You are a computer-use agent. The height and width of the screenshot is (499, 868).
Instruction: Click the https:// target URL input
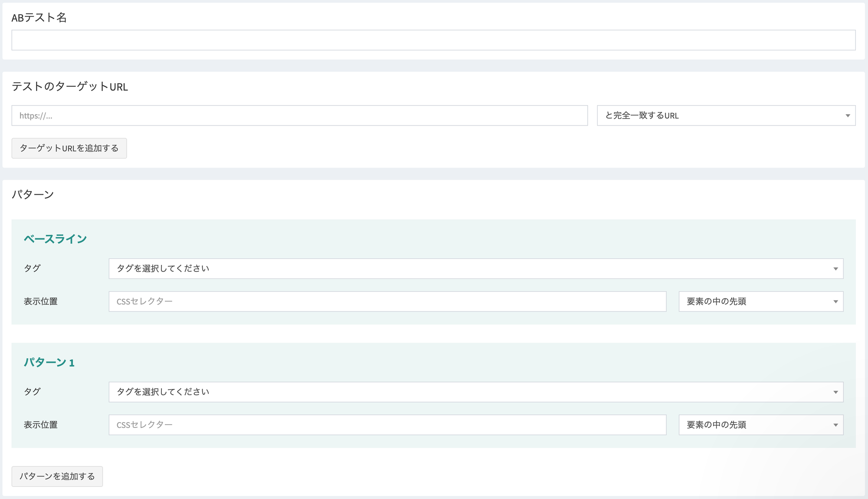[x=299, y=116]
